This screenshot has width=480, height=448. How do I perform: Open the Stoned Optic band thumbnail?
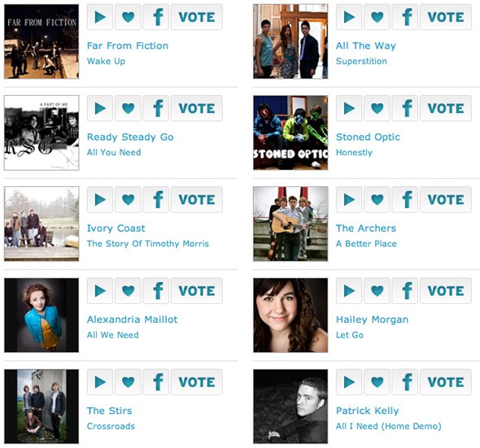point(290,133)
